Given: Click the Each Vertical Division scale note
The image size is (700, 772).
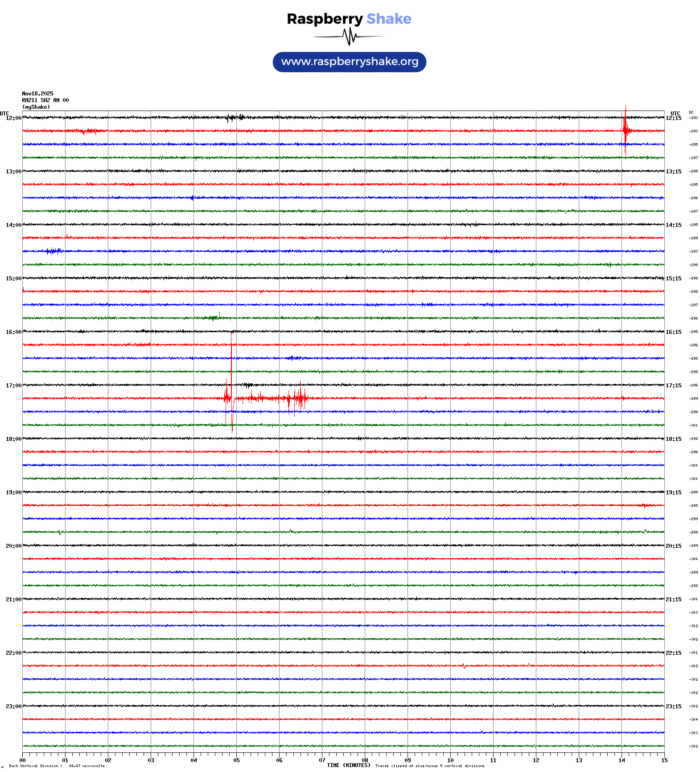Looking at the screenshot, I should pyautogui.click(x=57, y=766).
